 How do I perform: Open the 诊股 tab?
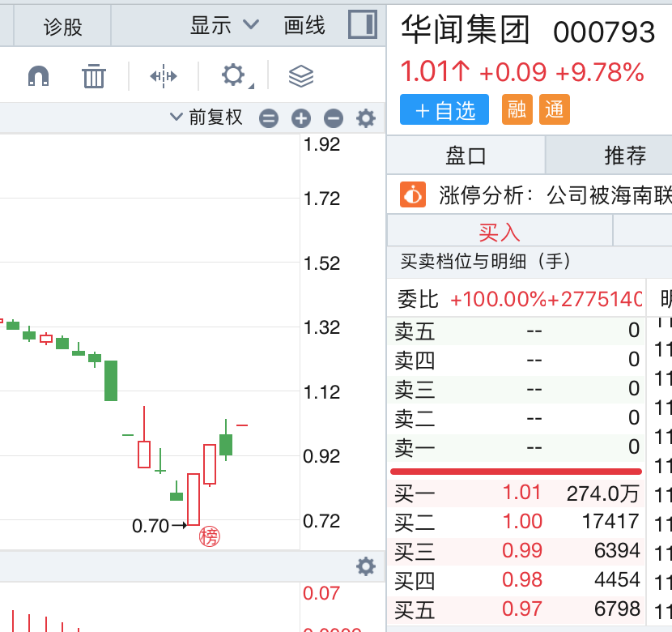pos(63,27)
